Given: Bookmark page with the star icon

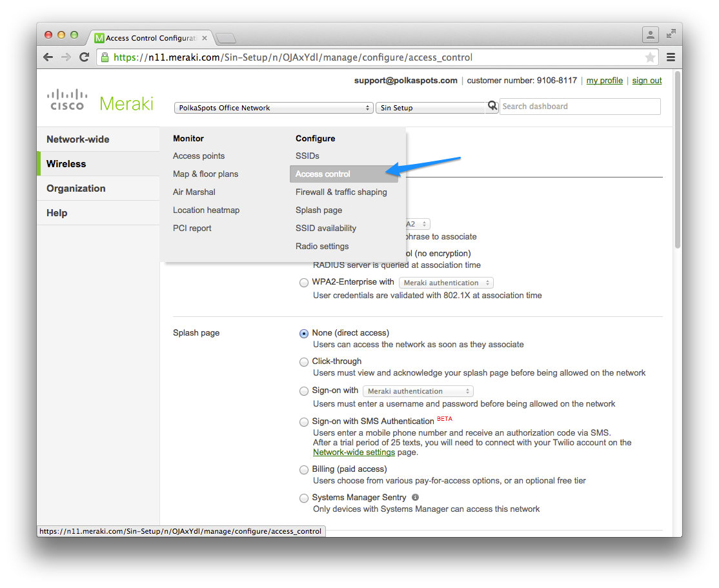Looking at the screenshot, I should click(650, 57).
